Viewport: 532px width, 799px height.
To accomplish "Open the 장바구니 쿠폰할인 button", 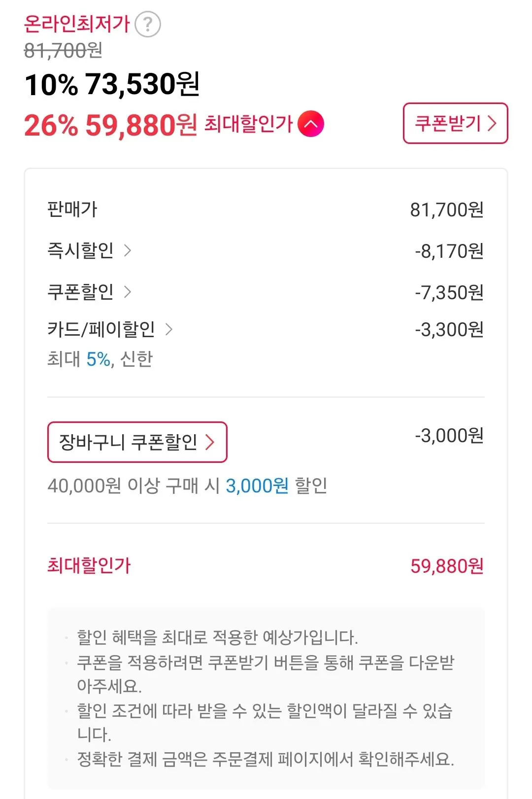I will [137, 442].
